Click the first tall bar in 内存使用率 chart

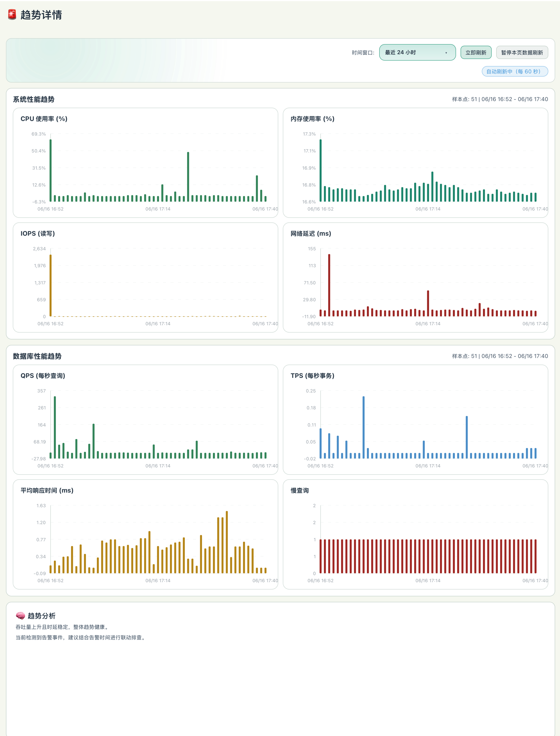coord(321,170)
